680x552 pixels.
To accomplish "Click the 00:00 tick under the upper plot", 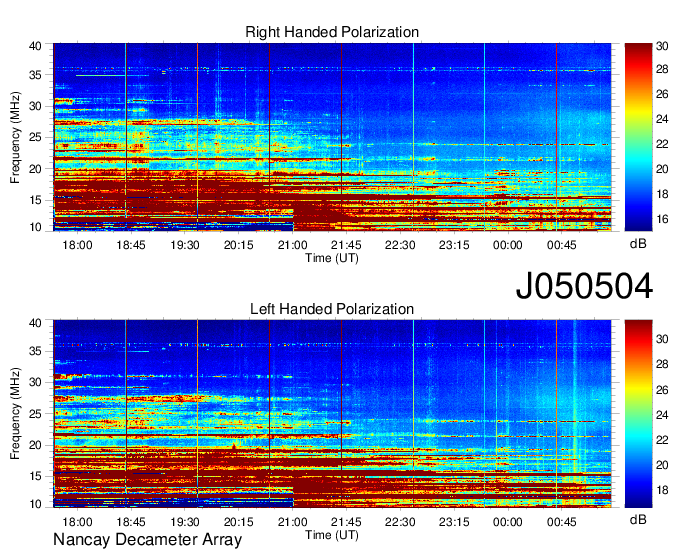I will (x=508, y=245).
